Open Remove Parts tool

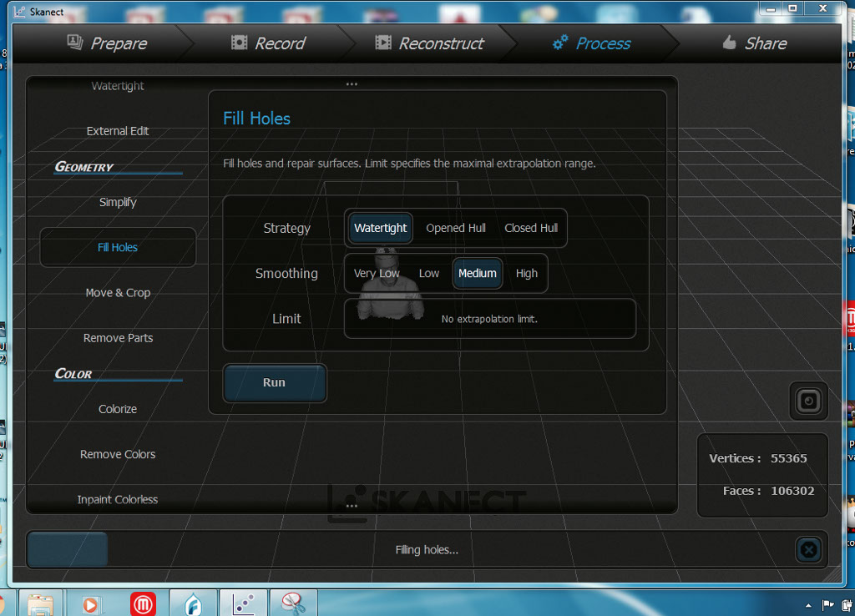[118, 338]
